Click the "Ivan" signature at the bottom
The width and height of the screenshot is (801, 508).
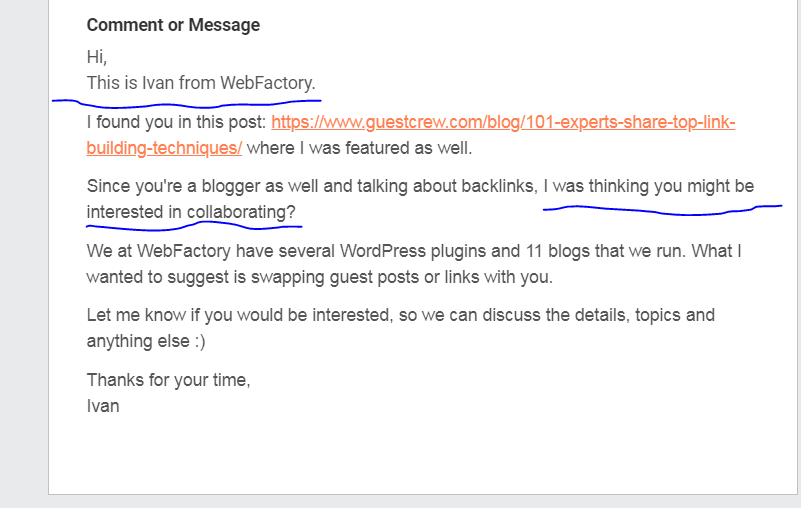(103, 406)
